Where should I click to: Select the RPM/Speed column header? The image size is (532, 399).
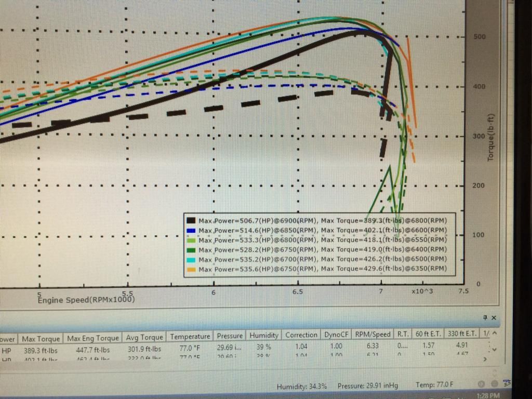371,334
